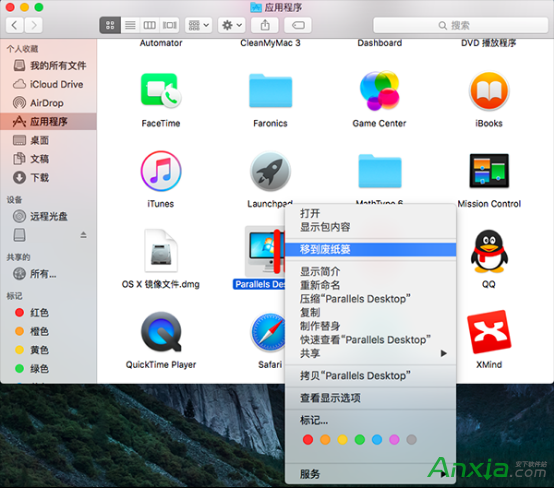Select the QuickTime Player icon
Screen dimensions: 554x488
(x=161, y=331)
